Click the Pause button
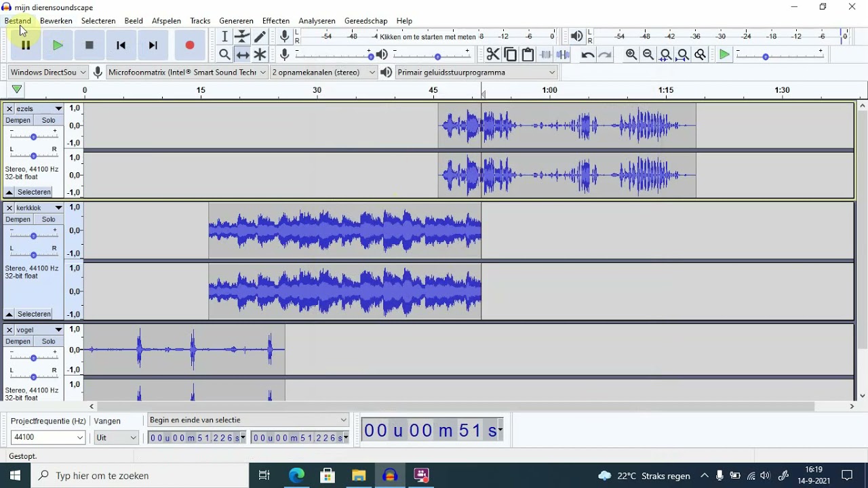Screen dimensions: 868x488 coord(26,45)
